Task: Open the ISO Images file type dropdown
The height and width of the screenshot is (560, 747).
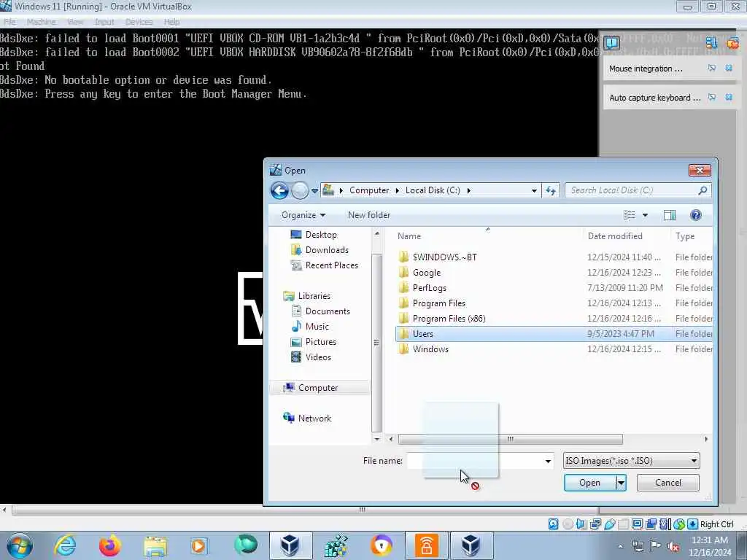Action: tap(631, 461)
